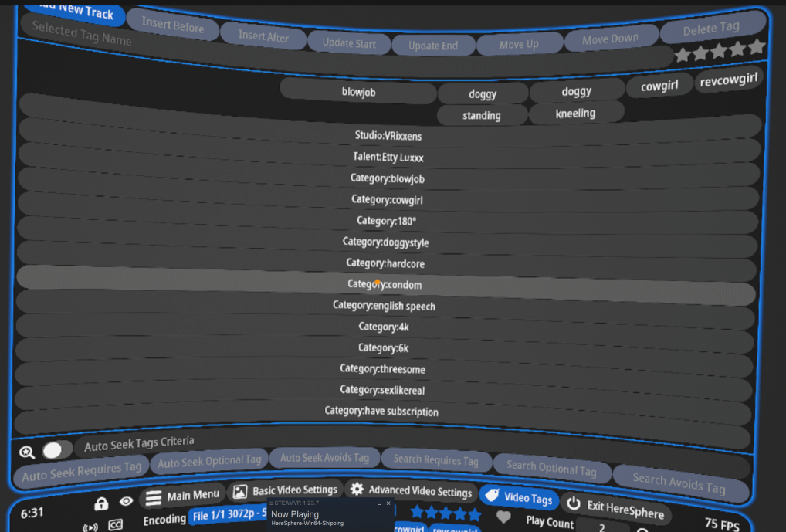786x532 pixels.
Task: Open Basic Video Settings tab
Action: (285, 490)
